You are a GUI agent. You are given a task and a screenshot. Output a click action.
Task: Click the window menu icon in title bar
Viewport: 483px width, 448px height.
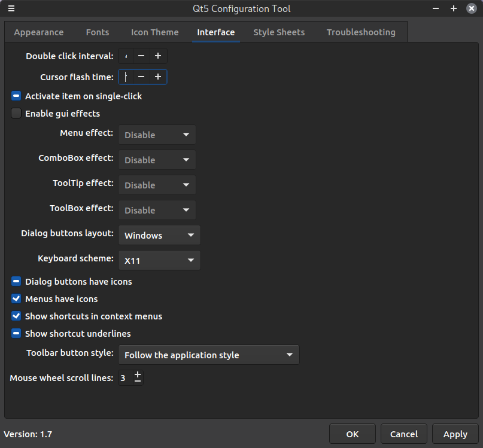(x=11, y=8)
